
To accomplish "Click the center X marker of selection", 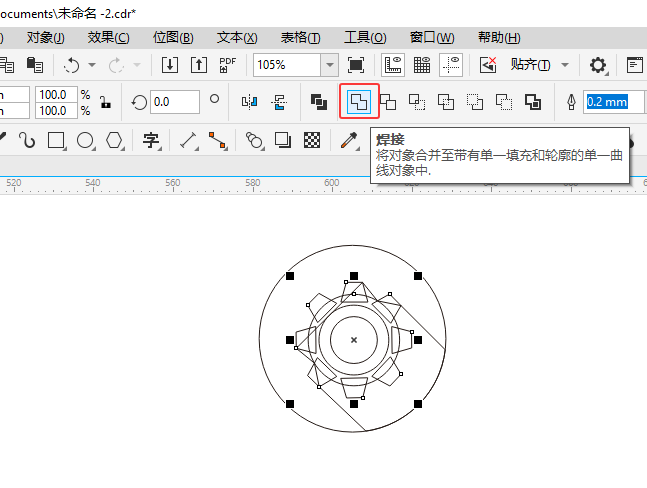I will 354,340.
